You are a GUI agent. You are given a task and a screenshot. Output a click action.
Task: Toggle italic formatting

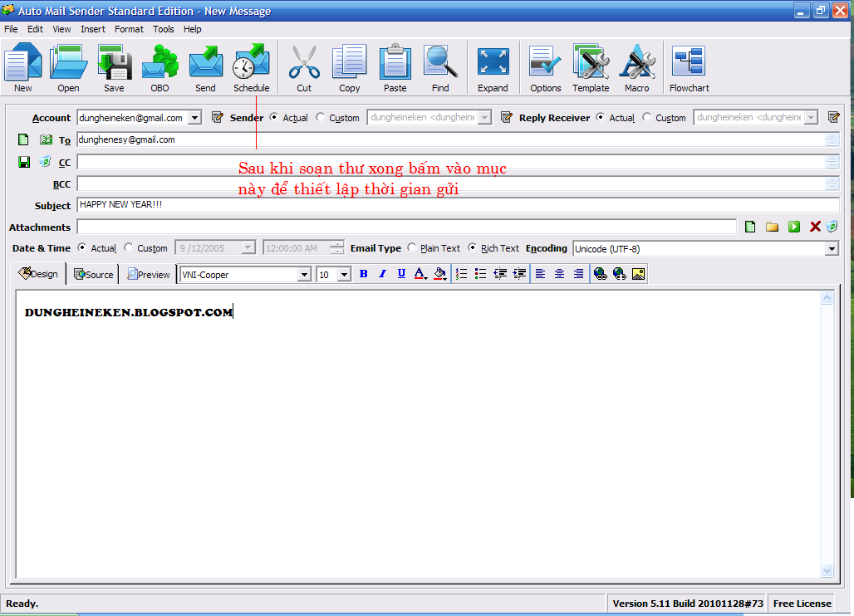point(382,274)
